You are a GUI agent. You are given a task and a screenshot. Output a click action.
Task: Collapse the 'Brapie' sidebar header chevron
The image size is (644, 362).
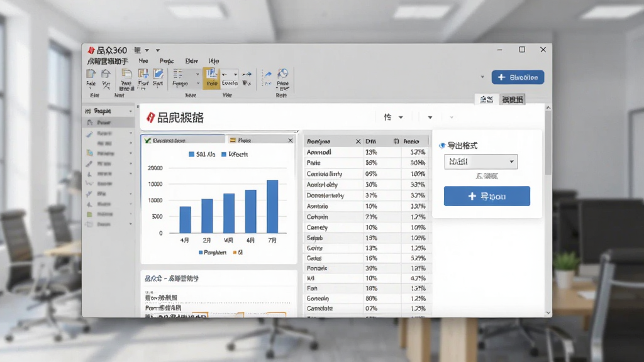(131, 111)
